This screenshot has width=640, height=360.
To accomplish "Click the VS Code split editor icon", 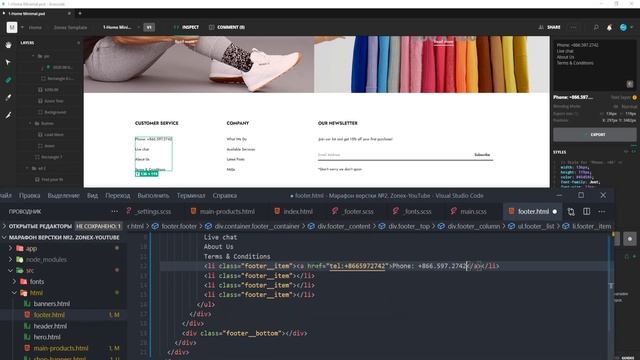I will coord(587,211).
